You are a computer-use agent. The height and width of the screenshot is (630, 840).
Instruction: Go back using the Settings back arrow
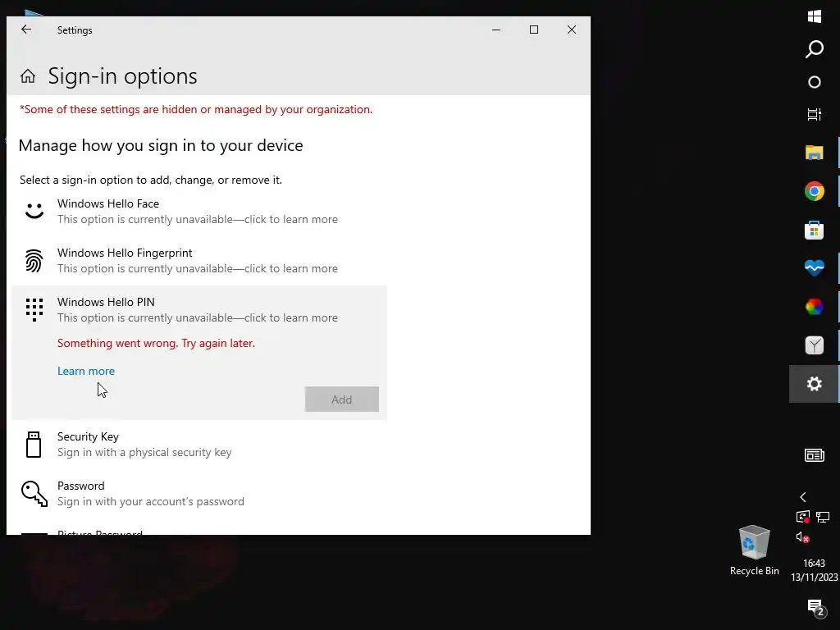coord(25,30)
